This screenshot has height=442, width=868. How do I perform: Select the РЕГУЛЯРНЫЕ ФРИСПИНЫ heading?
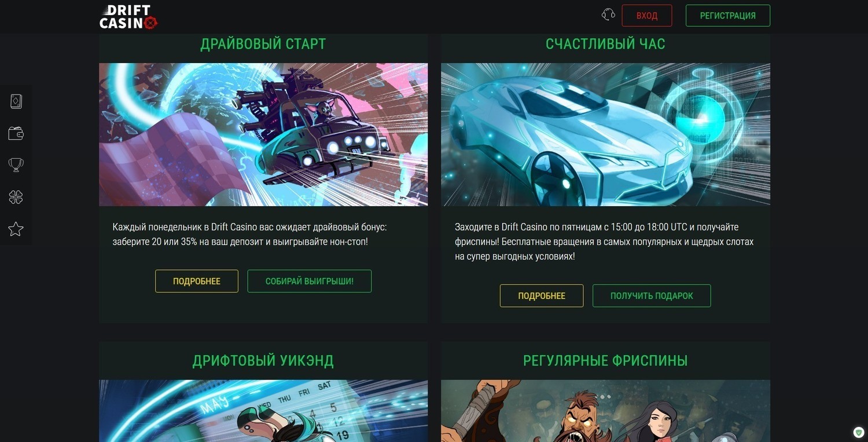click(605, 360)
